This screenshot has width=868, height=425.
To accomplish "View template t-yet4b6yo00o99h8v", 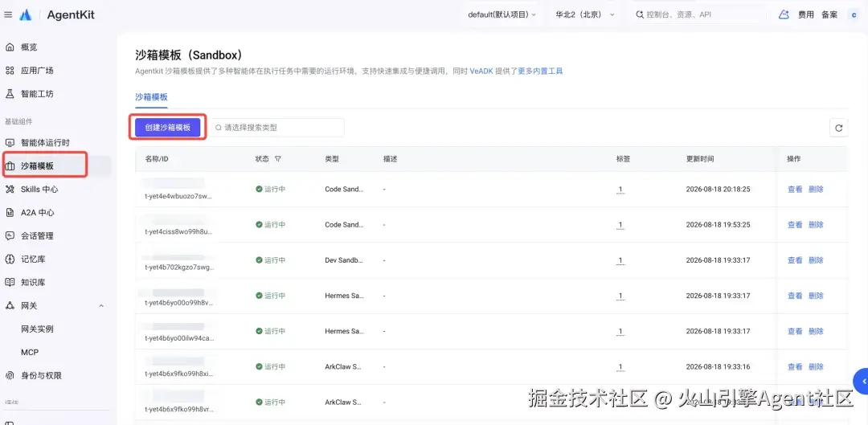I will (795, 296).
